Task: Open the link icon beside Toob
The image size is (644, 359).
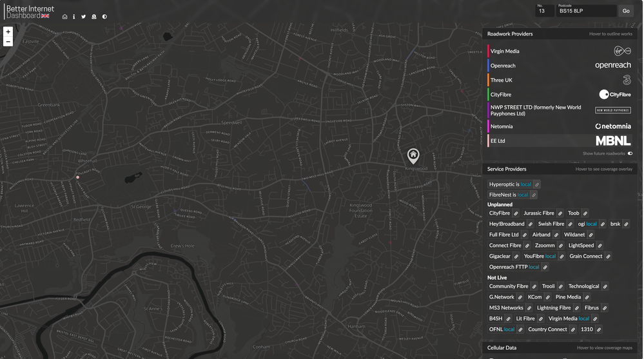Action: [x=585, y=213]
